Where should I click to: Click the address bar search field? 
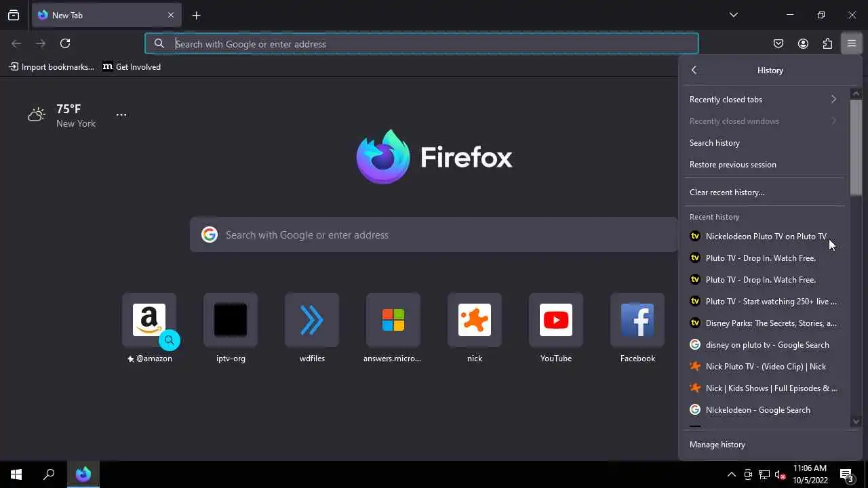coord(421,43)
